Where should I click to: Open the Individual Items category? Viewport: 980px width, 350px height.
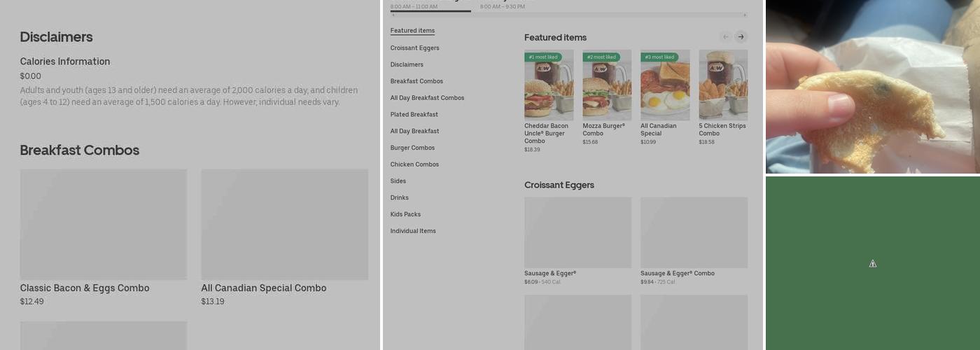413,231
